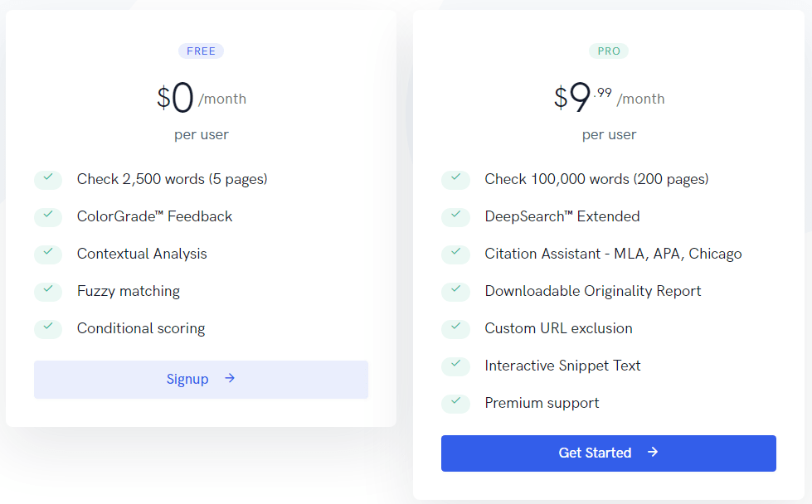Viewport: 812px width, 504px height.
Task: Click the arrow icon inside Signup button
Action: (x=230, y=379)
